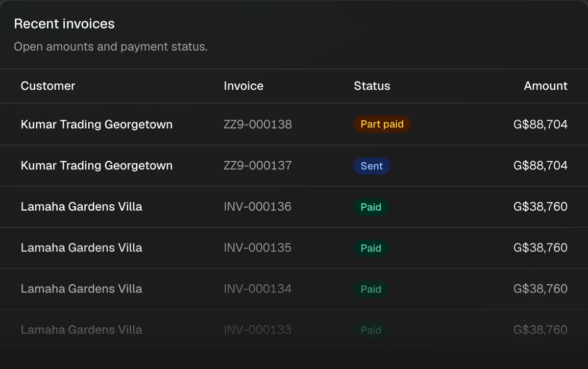Click the G$38,760 amount for INV-000134

click(540, 289)
